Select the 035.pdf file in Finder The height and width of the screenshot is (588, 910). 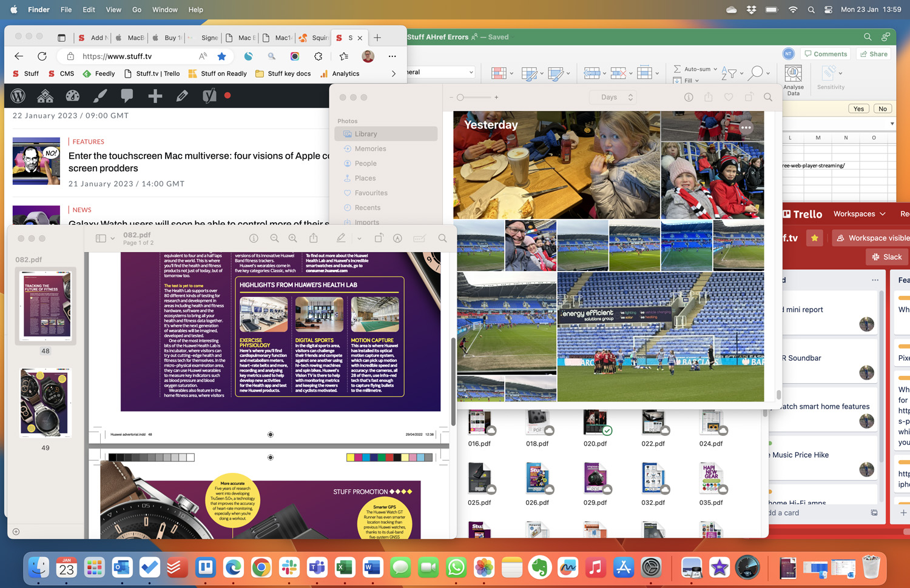point(711,485)
